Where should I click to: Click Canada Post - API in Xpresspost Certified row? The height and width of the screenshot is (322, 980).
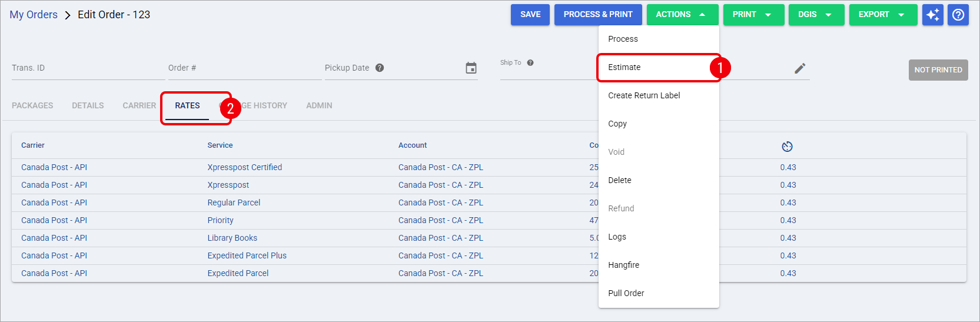coord(54,167)
